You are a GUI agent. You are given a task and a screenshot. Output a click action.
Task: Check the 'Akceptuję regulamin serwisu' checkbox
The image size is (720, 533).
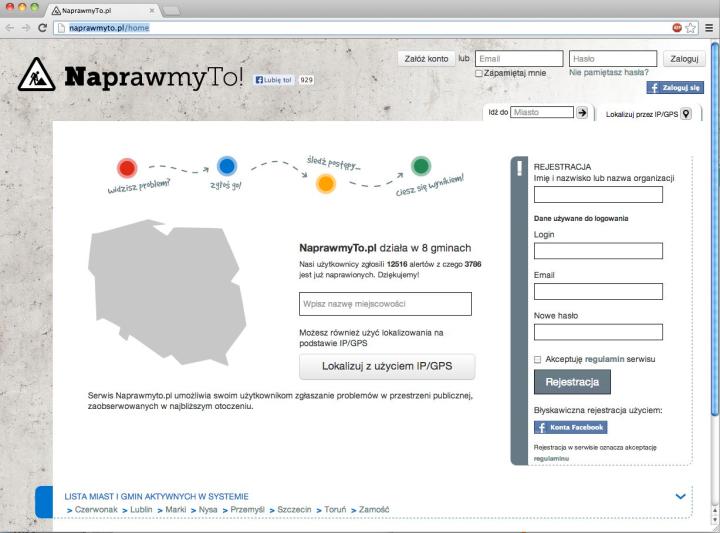tap(538, 359)
